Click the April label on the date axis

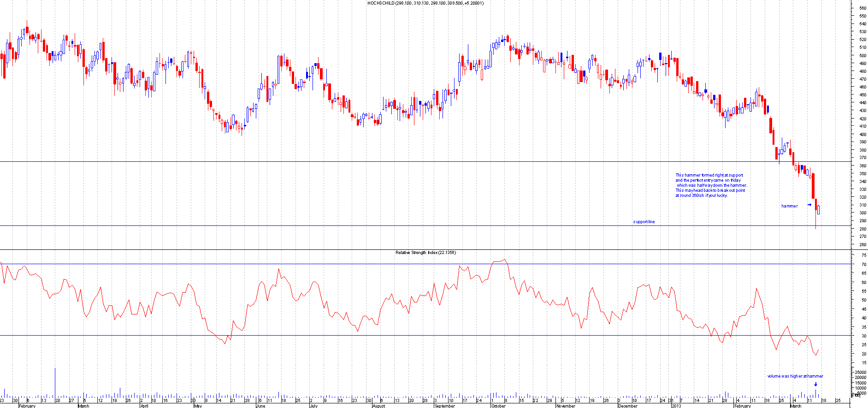(x=144, y=406)
